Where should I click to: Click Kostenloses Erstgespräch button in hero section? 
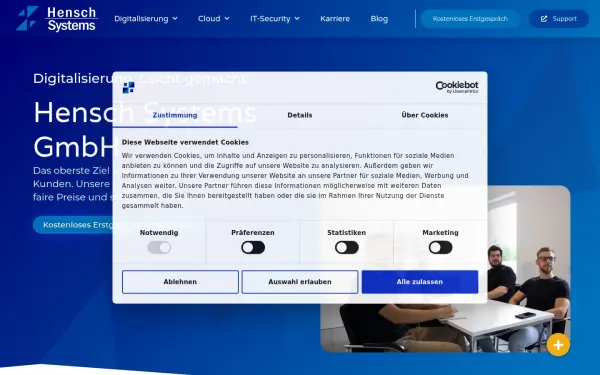click(x=73, y=225)
